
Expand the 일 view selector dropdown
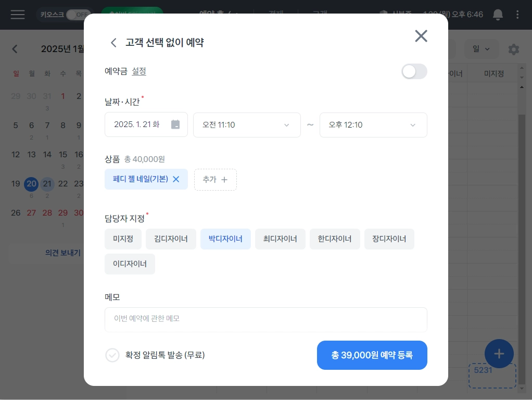[x=482, y=49]
